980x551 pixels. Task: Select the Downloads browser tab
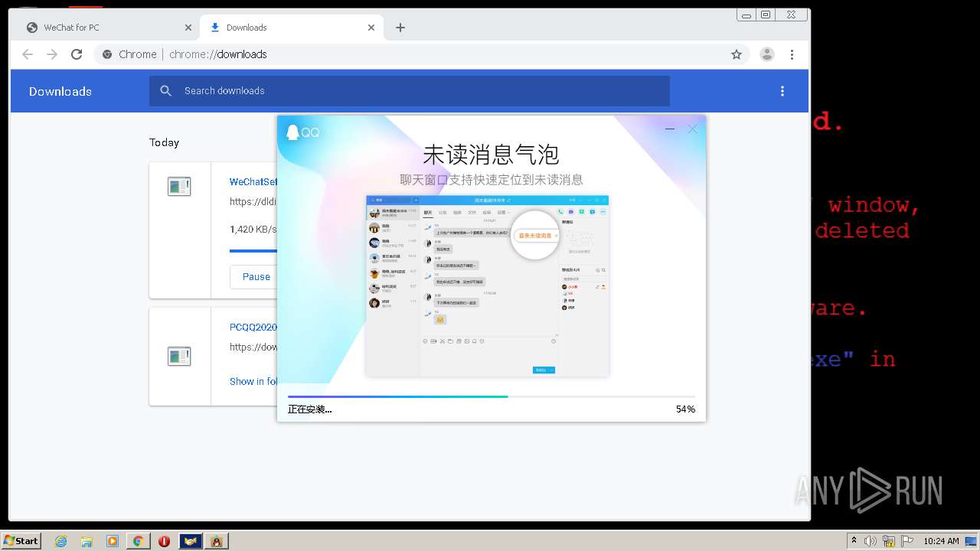[x=291, y=28]
